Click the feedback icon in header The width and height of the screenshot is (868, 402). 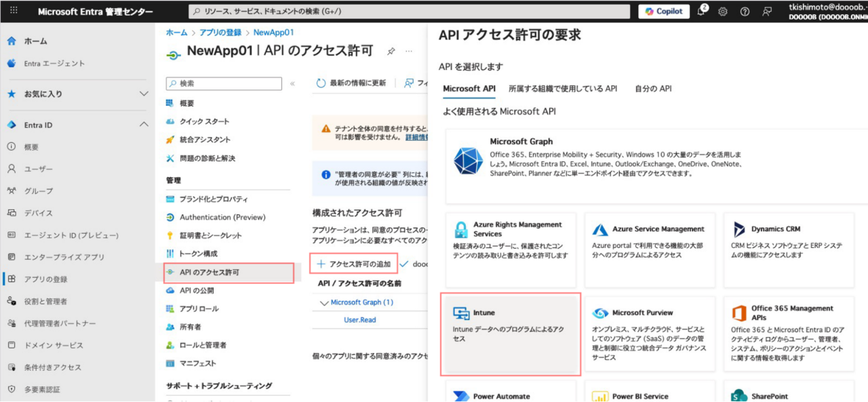[x=767, y=12]
